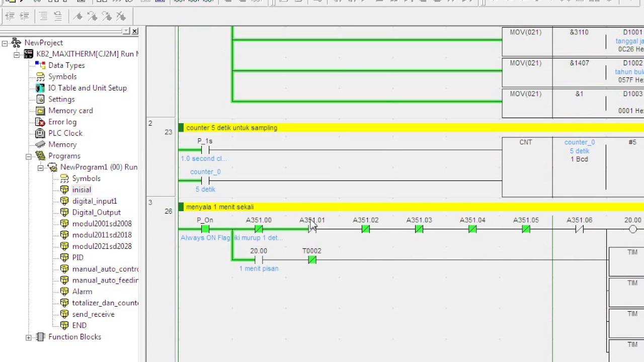Image resolution: width=644 pixels, height=362 pixels.
Task: Click the Data Types icon
Action: tap(40, 65)
